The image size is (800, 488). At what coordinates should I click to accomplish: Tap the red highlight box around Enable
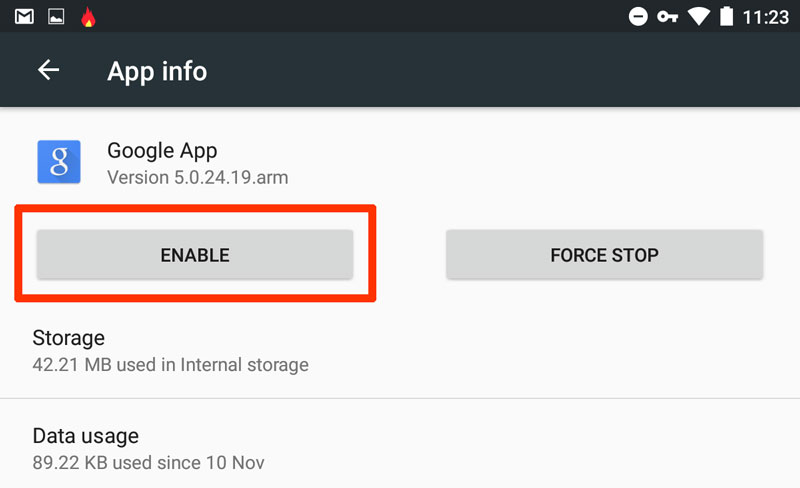point(195,253)
